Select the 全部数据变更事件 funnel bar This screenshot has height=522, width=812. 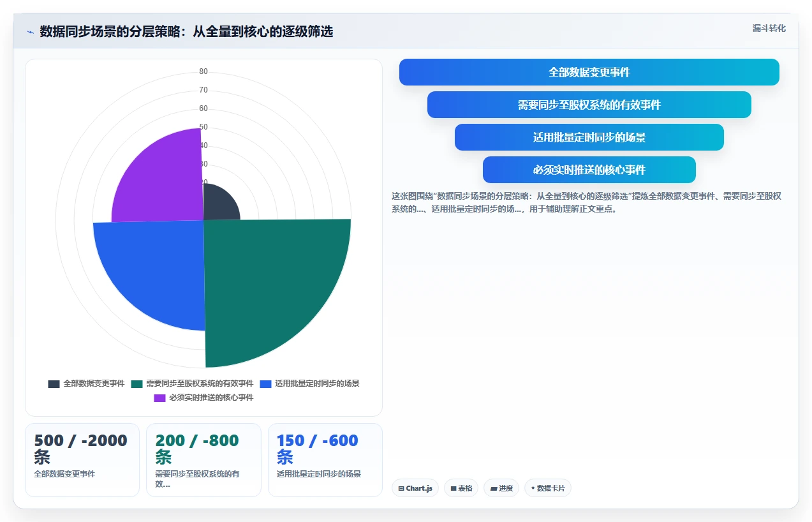(x=589, y=72)
